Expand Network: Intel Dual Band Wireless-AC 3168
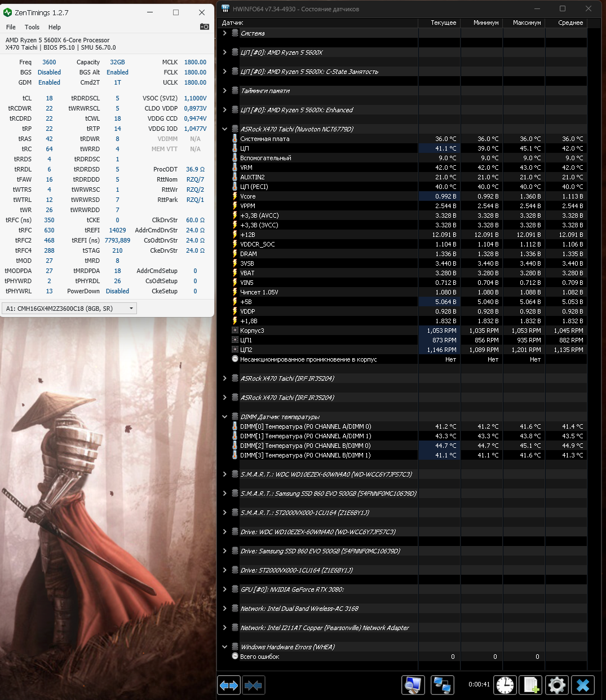 tap(224, 609)
